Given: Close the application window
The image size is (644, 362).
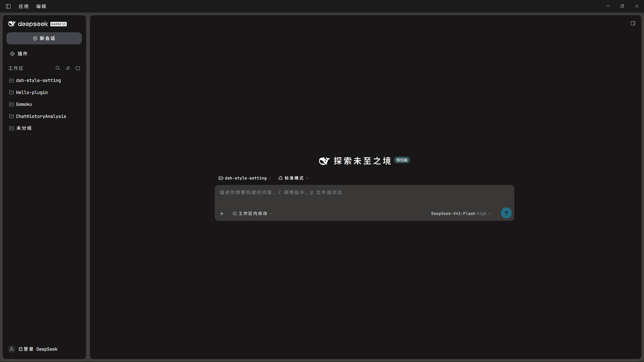Looking at the screenshot, I should tap(637, 6).
